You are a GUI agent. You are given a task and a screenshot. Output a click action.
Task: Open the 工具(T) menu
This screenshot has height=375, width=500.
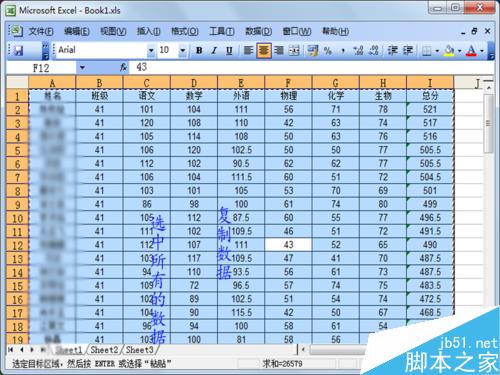point(222,32)
